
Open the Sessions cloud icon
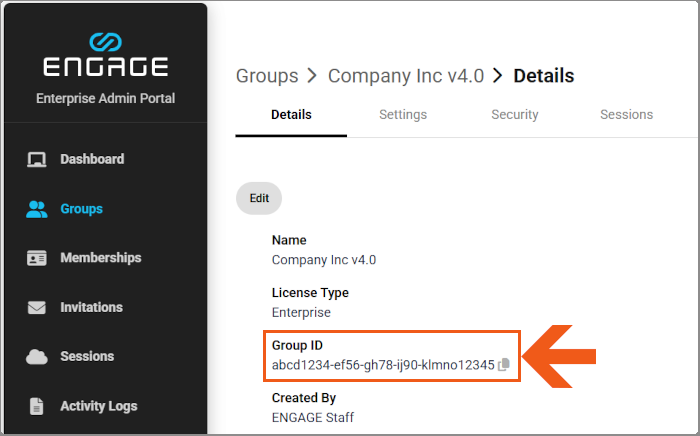pos(37,357)
